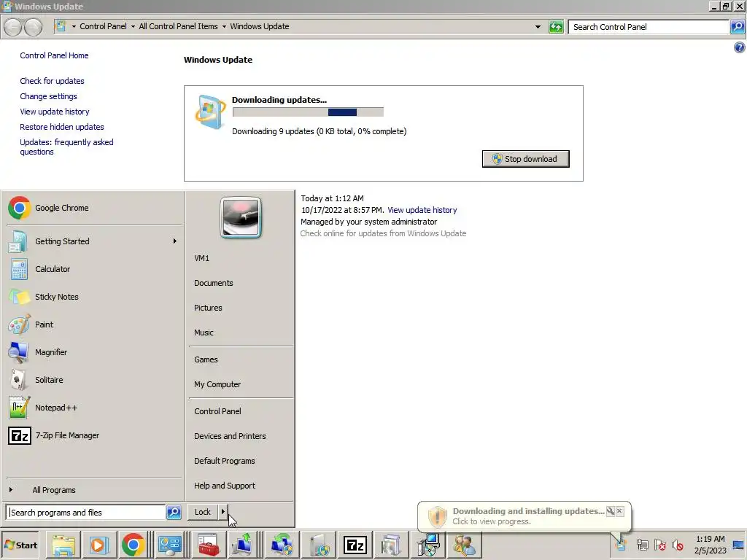Open Music from Start menu
This screenshot has width=747, height=560.
pos(241,332)
